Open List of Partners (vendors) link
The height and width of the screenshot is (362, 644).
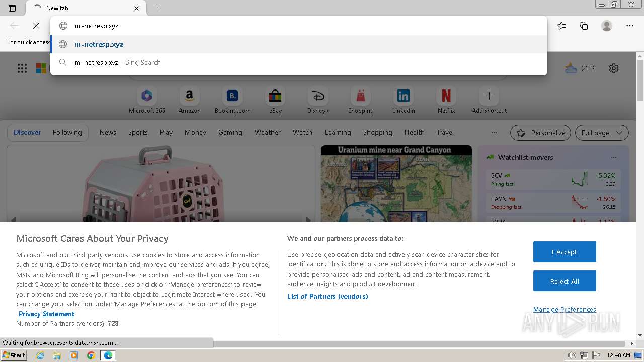click(x=328, y=296)
